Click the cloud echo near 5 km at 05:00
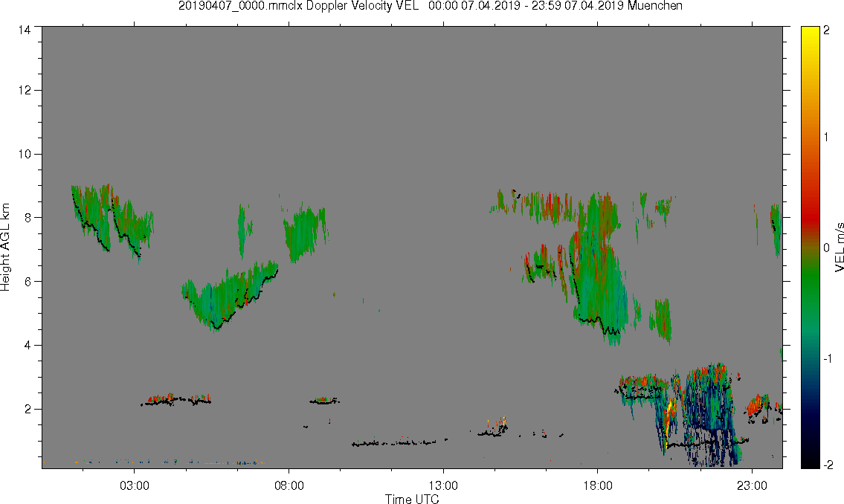 tap(231, 295)
